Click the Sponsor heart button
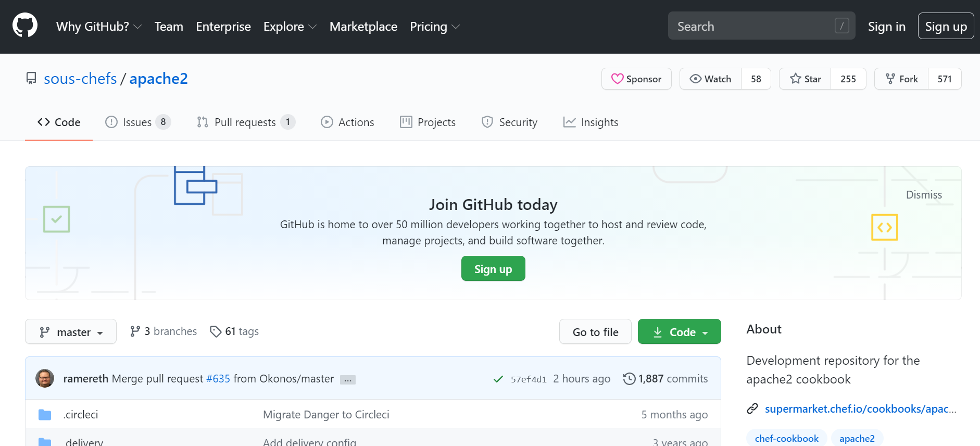This screenshot has height=446, width=980. point(636,79)
